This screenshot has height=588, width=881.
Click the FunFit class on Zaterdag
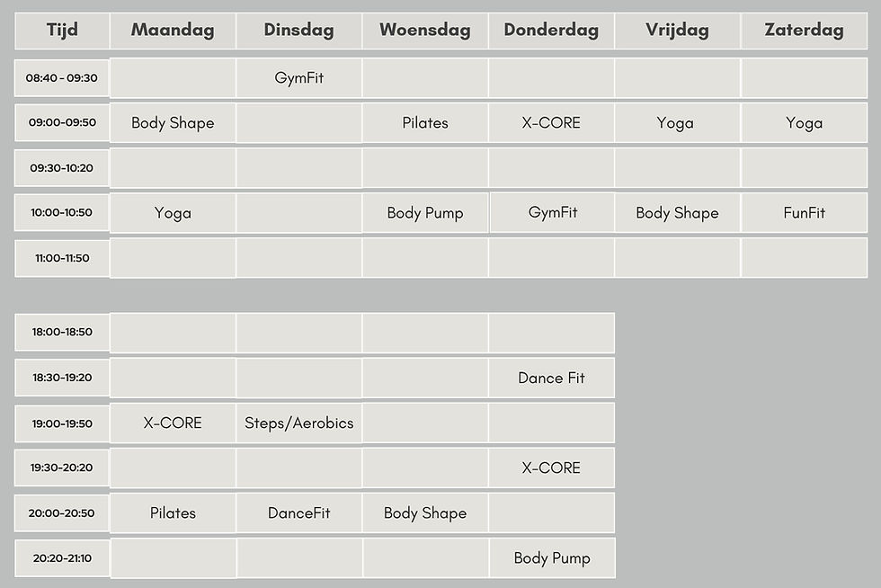[x=804, y=213]
